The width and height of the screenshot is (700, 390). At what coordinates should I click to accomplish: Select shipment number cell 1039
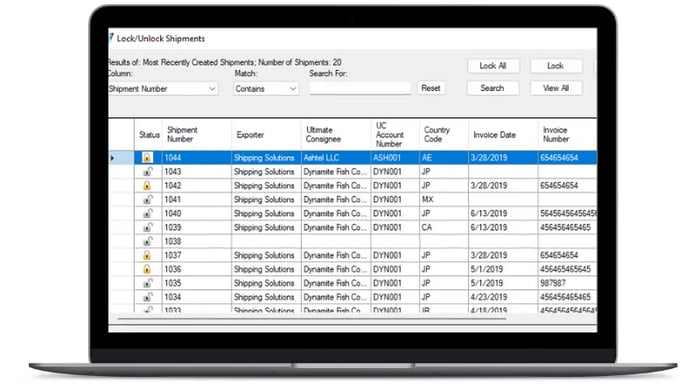[x=196, y=227]
